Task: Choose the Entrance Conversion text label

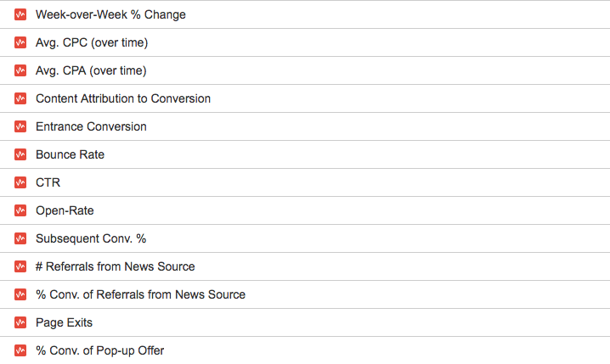Action: 91,126
